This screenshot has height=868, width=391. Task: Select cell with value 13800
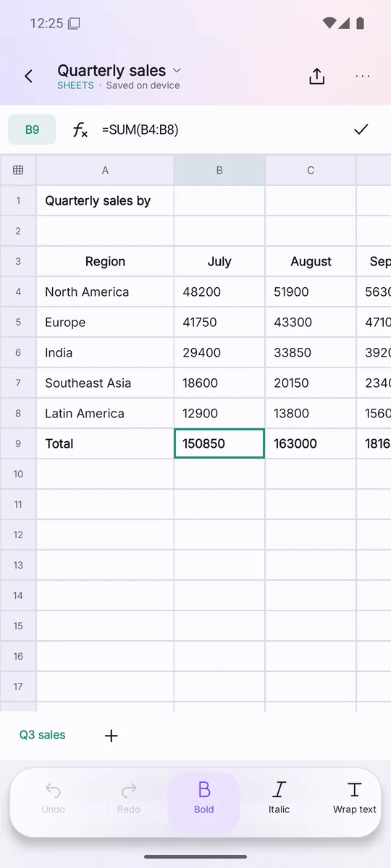tap(311, 413)
